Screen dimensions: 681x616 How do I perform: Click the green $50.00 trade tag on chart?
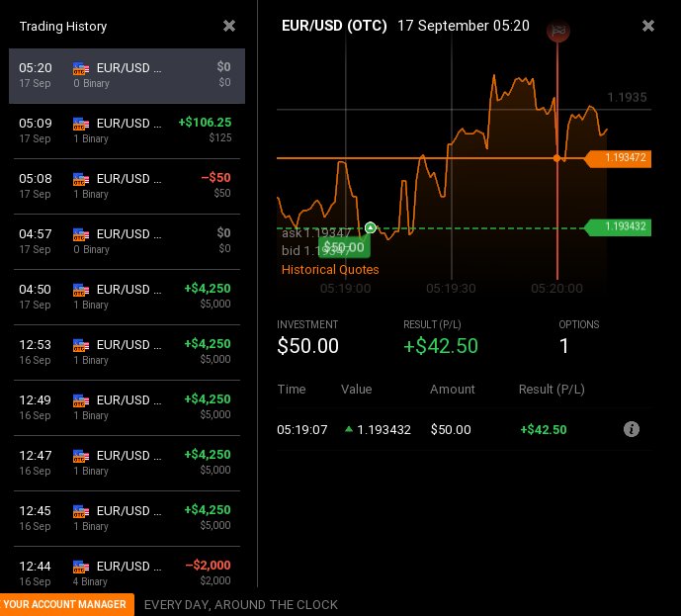click(x=344, y=247)
